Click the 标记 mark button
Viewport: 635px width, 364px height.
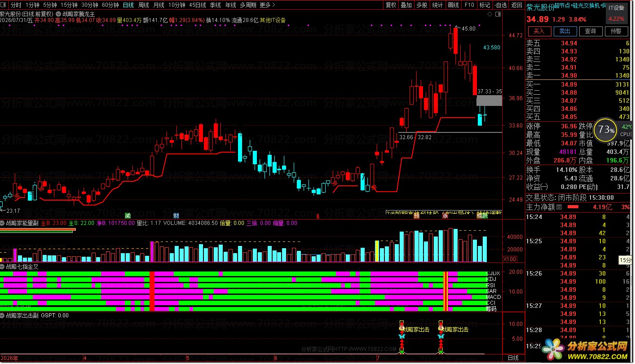[485, 5]
